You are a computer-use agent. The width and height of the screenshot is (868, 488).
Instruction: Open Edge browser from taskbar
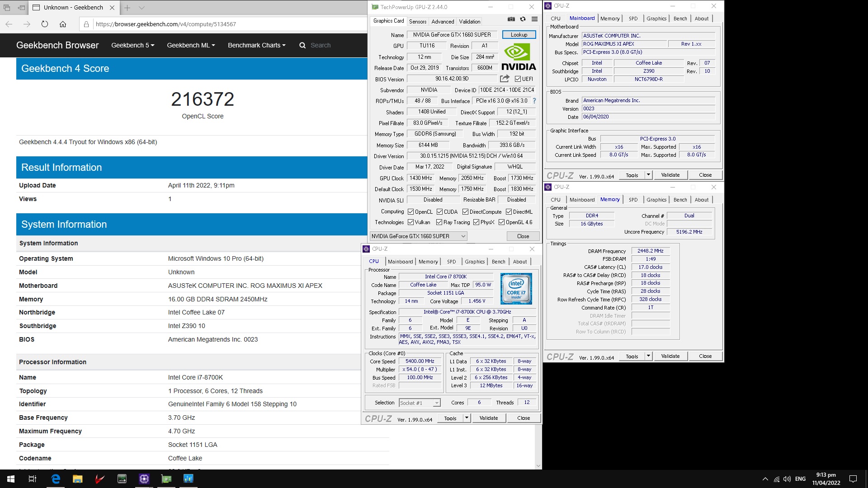pyautogui.click(x=56, y=479)
